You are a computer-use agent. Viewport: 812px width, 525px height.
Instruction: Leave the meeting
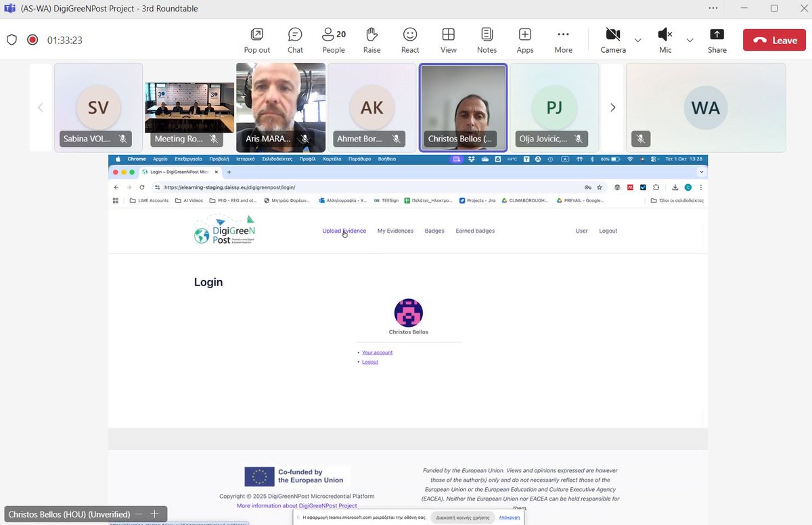[x=774, y=40]
